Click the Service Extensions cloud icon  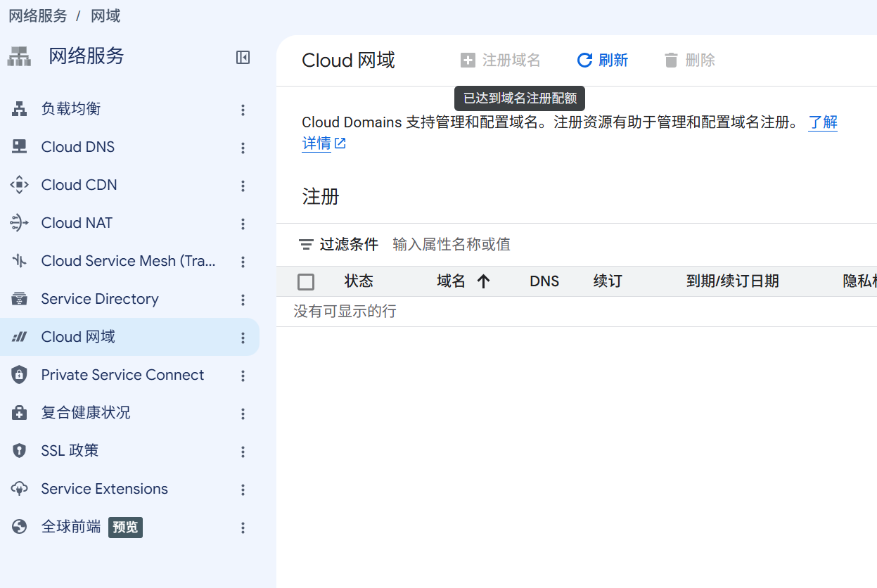tap(19, 489)
